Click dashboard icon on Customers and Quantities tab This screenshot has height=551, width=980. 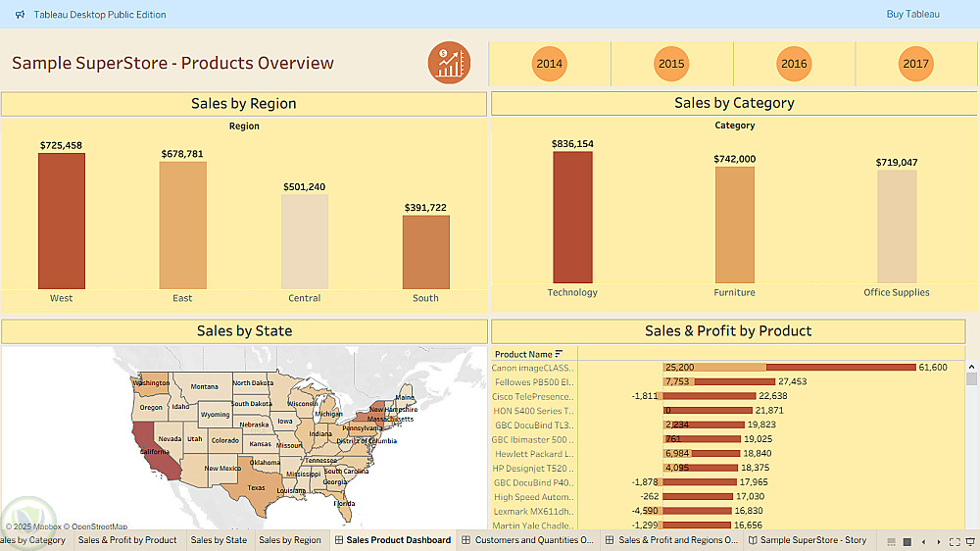point(466,540)
